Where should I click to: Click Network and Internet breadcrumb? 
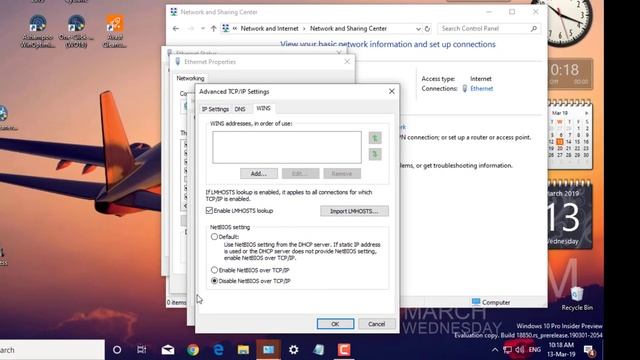pyautogui.click(x=269, y=29)
